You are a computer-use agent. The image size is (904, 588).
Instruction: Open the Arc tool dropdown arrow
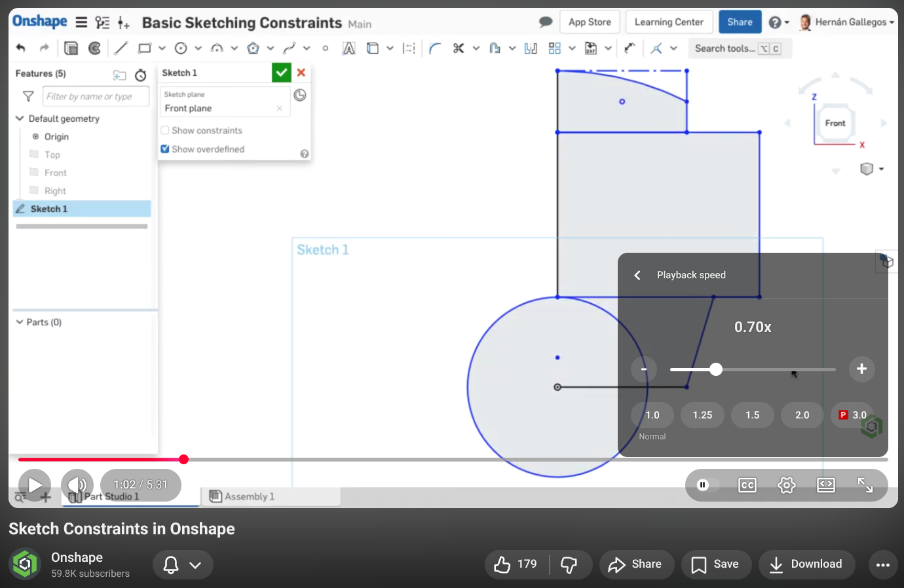[234, 48]
